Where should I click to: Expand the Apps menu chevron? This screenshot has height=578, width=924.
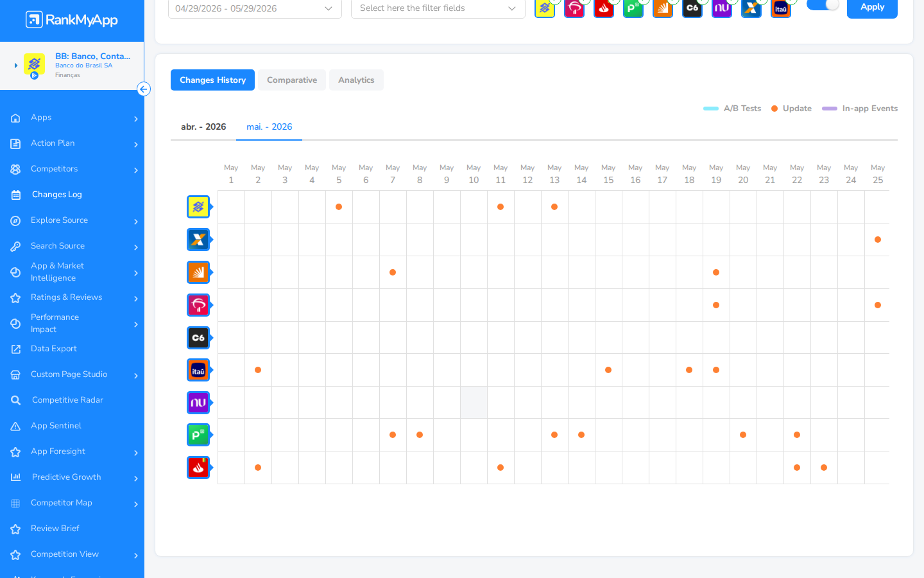coord(136,119)
